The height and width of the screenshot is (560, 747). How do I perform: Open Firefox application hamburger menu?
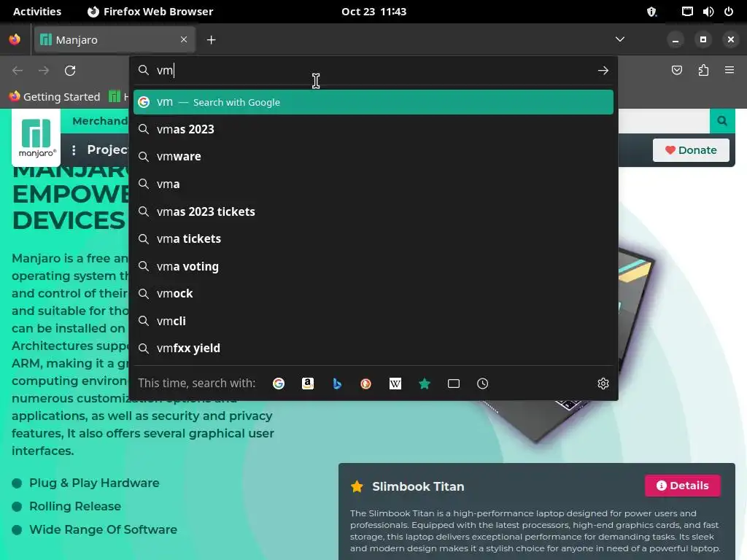pos(729,71)
